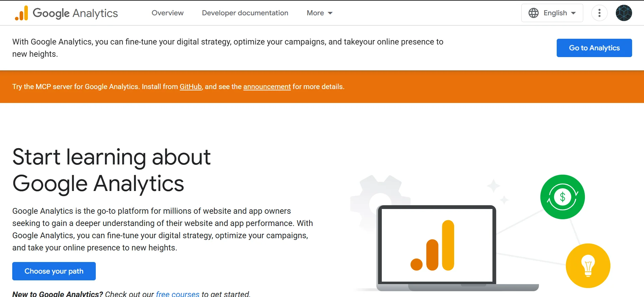Open the vertical three-dot options menu
Image resolution: width=644 pixels, height=297 pixels.
(599, 13)
